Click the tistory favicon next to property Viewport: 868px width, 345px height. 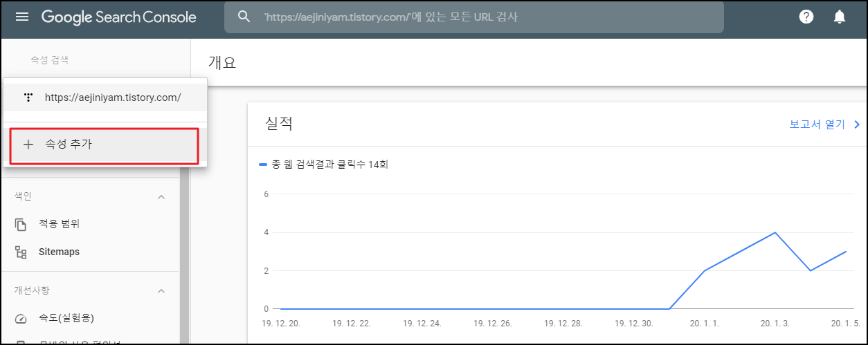(28, 97)
